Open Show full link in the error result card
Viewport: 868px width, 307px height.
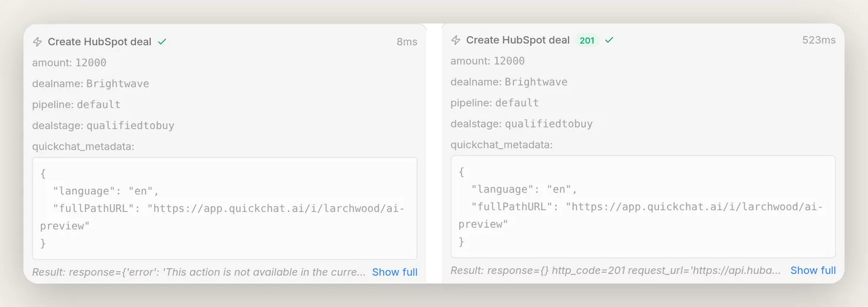coord(395,272)
